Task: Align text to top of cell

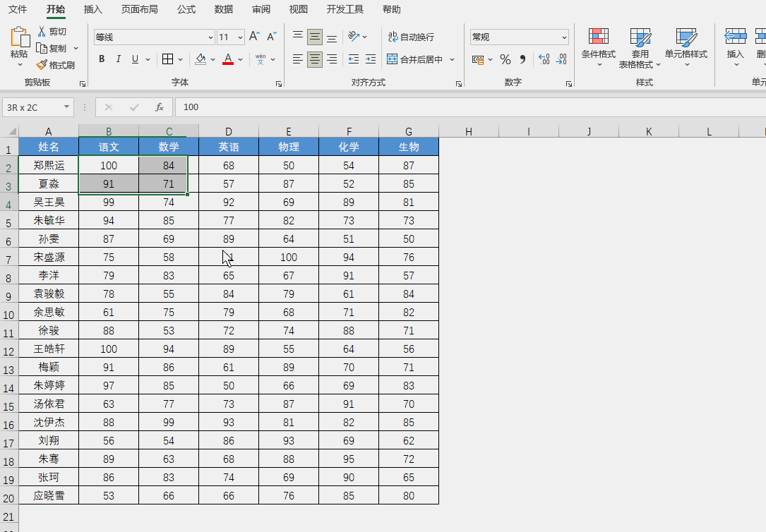Action: pyautogui.click(x=297, y=37)
